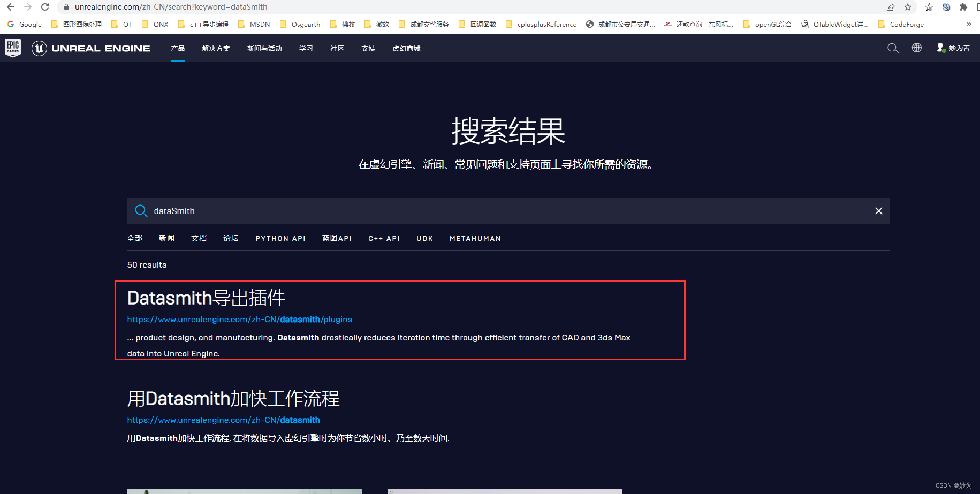
Task: Open the 支持 navigation menu
Action: tap(368, 48)
